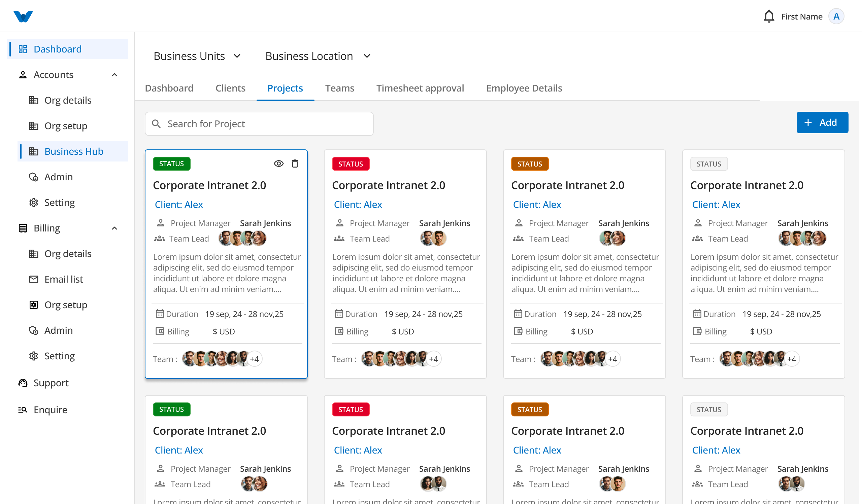Click Search for Project field

259,124
